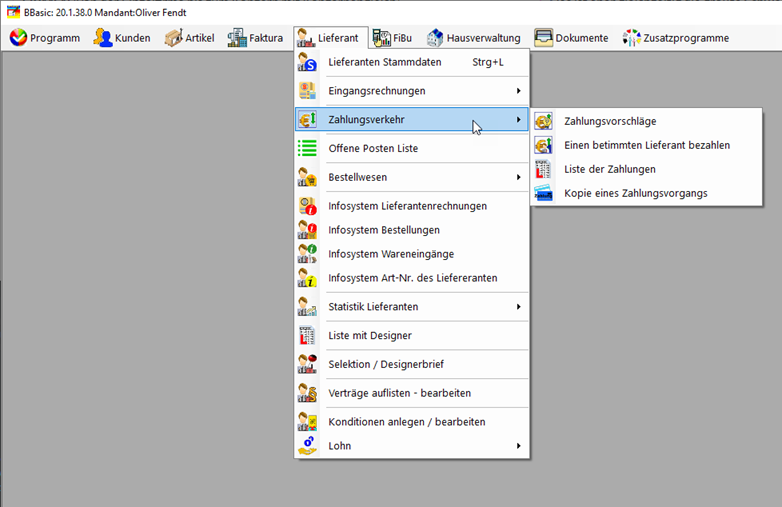Click the Selektion / Designerbrief icon

tap(307, 364)
